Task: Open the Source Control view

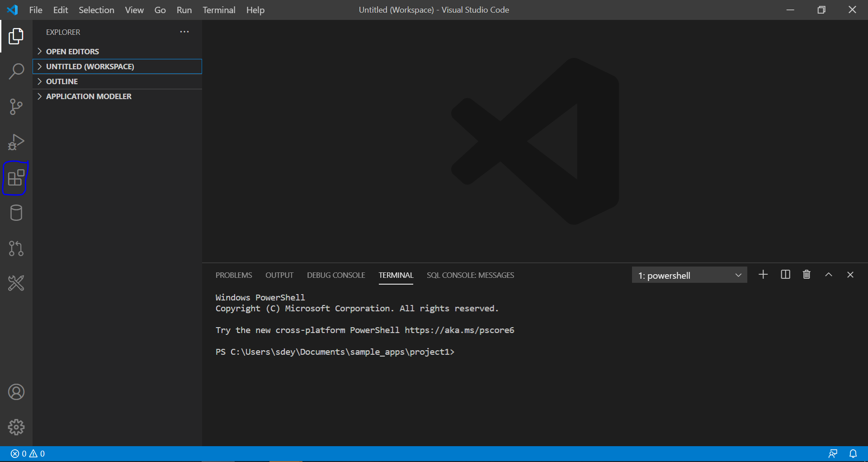Action: coord(16,106)
